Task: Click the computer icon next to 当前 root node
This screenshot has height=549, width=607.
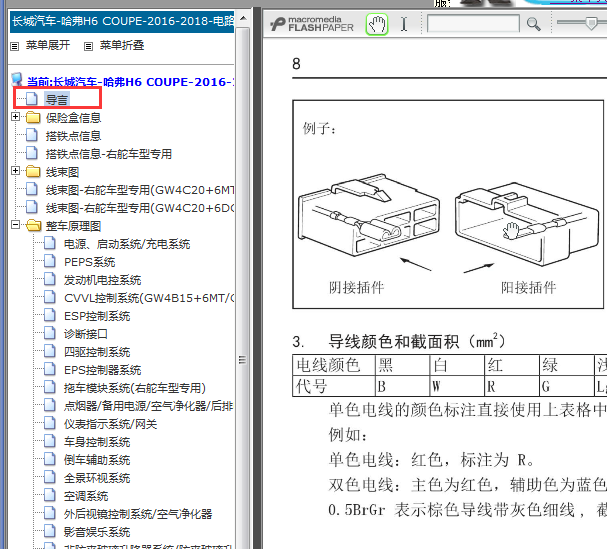Action: pos(17,79)
